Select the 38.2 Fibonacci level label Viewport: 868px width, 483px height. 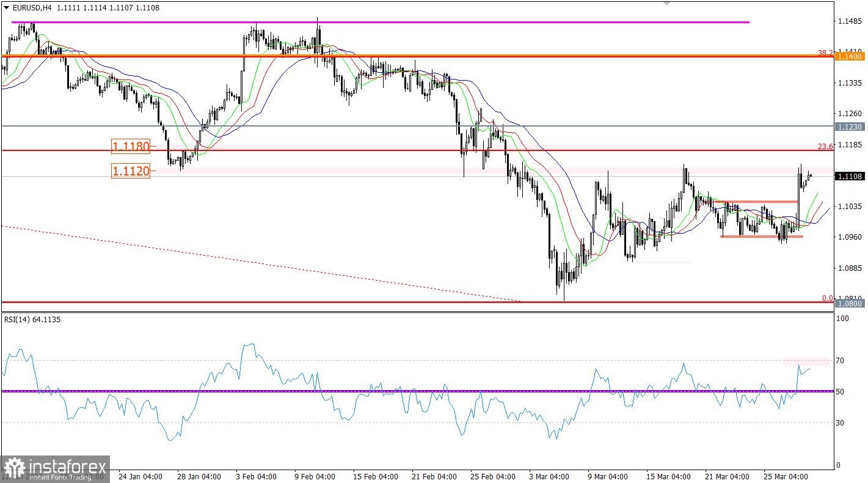tap(825, 53)
